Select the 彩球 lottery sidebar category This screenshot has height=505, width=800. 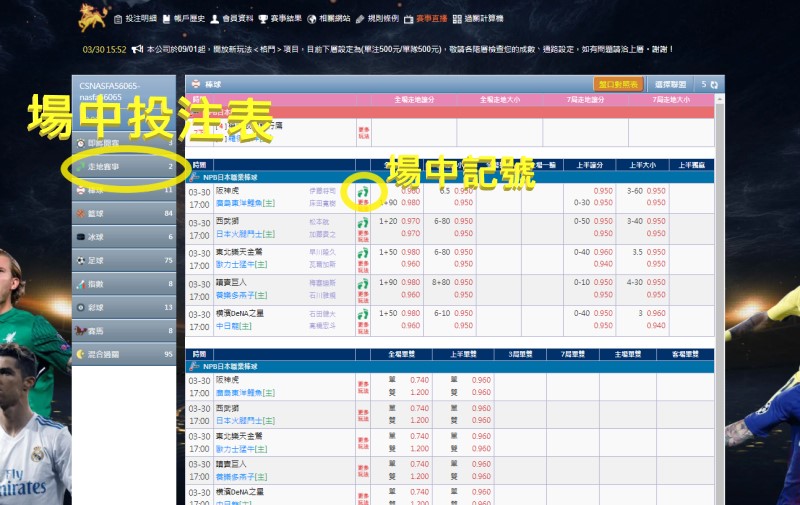124,307
